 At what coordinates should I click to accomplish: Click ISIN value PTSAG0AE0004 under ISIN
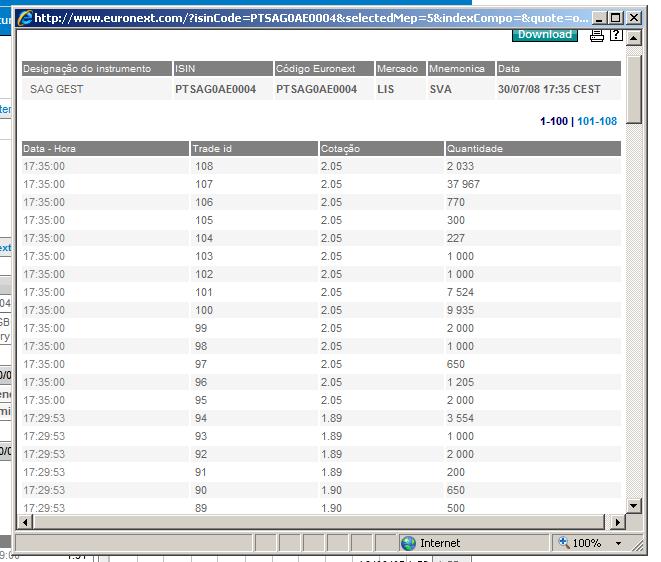pyautogui.click(x=215, y=89)
